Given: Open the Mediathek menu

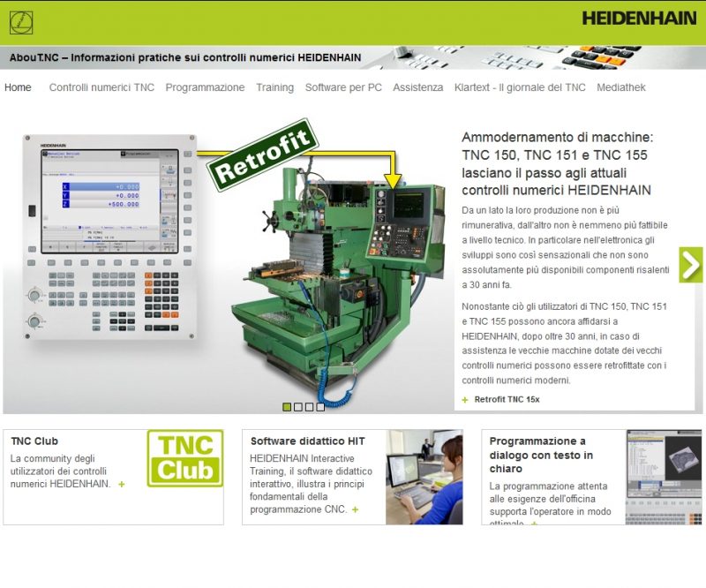Looking at the screenshot, I should coord(621,87).
